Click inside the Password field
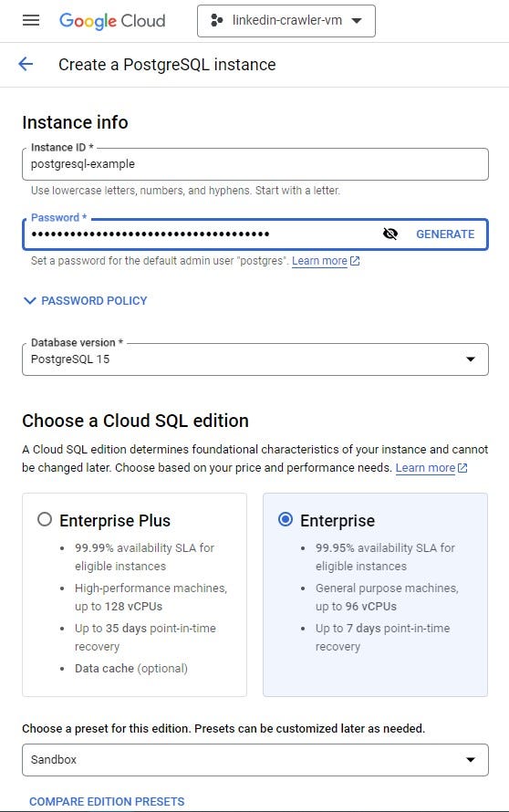509x812 pixels. (202, 234)
